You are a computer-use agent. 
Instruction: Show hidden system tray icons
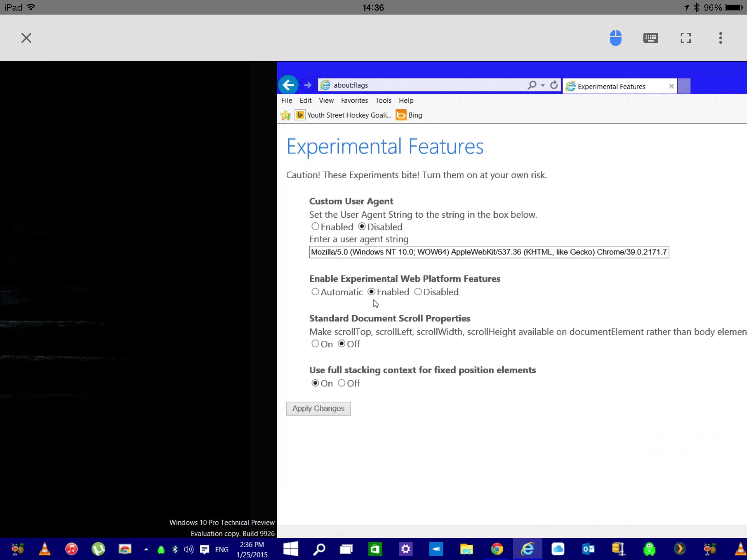click(146, 549)
